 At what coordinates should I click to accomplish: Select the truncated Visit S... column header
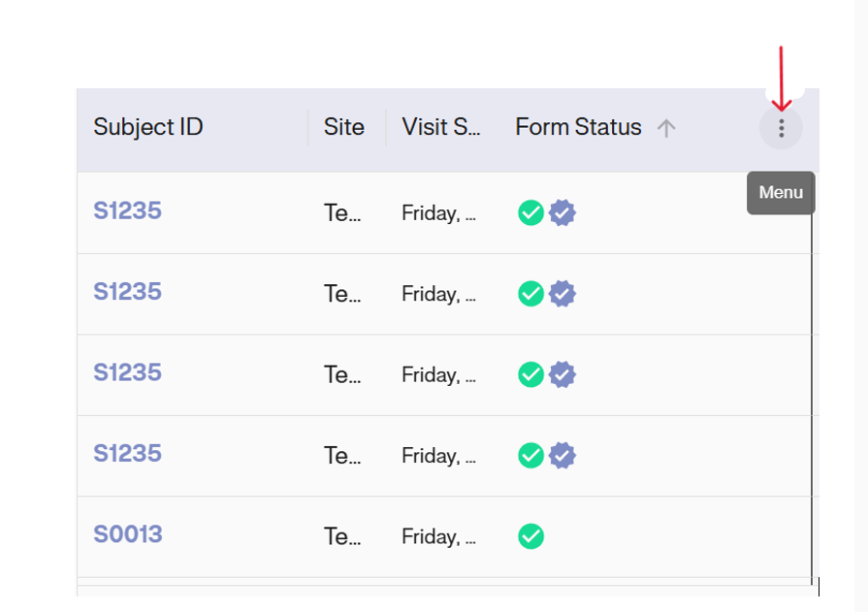441,127
